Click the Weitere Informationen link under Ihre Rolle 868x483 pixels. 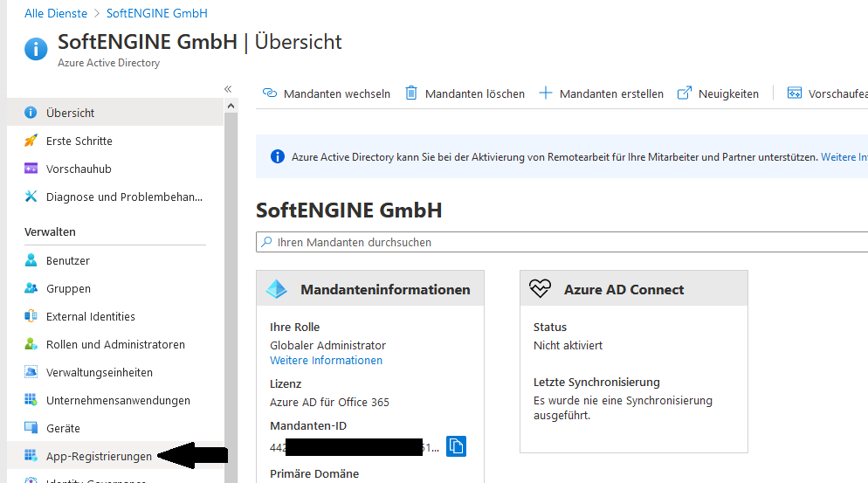(326, 360)
